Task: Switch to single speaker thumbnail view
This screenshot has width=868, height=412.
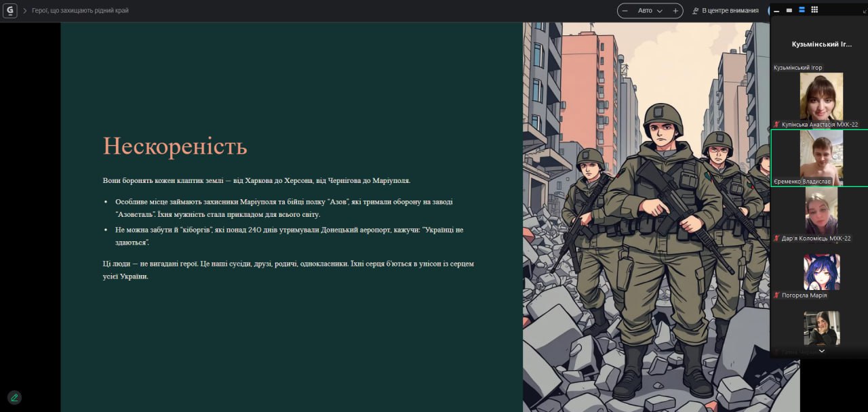Action: click(789, 10)
